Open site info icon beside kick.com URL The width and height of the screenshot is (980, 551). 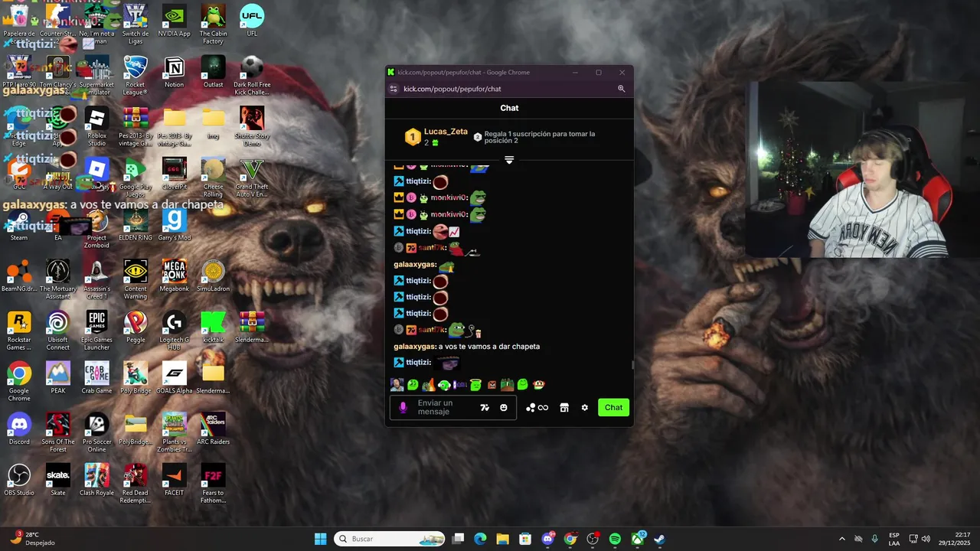(394, 89)
